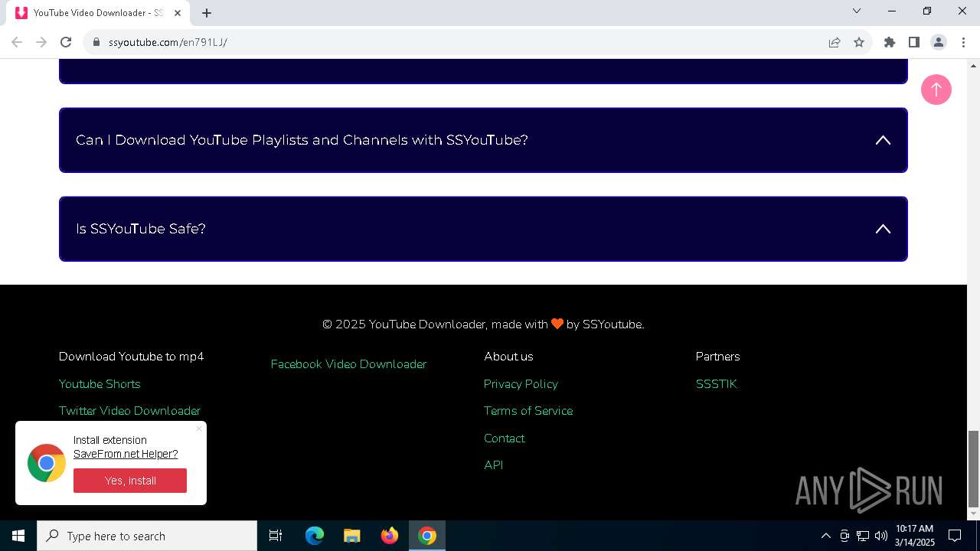The width and height of the screenshot is (980, 551).
Task: Click the Chrome logo in install popup
Action: click(47, 462)
